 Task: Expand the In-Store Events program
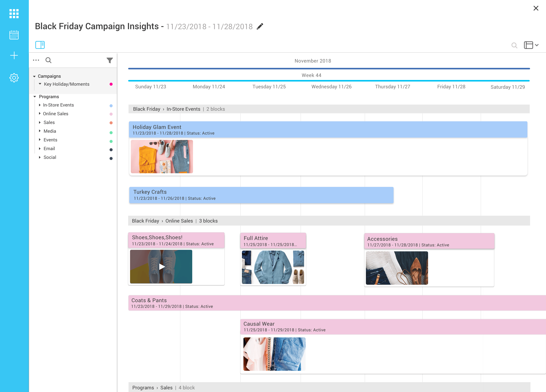coord(40,105)
